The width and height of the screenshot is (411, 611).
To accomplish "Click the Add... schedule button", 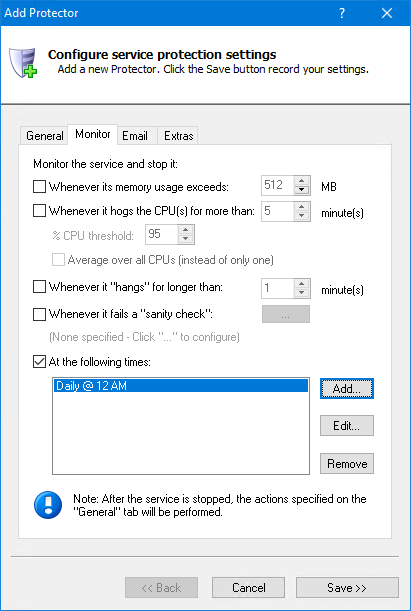I will click(347, 388).
